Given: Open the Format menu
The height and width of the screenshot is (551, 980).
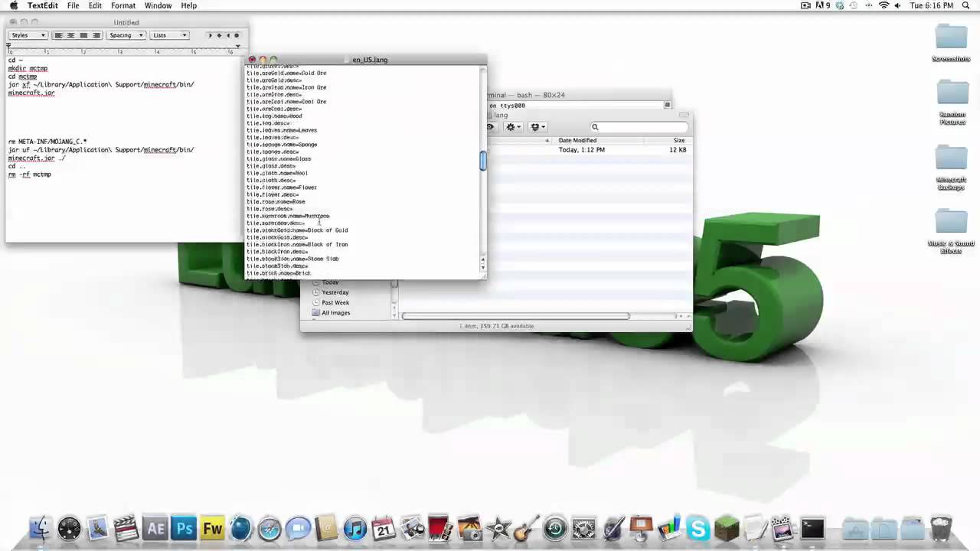Looking at the screenshot, I should pyautogui.click(x=123, y=5).
